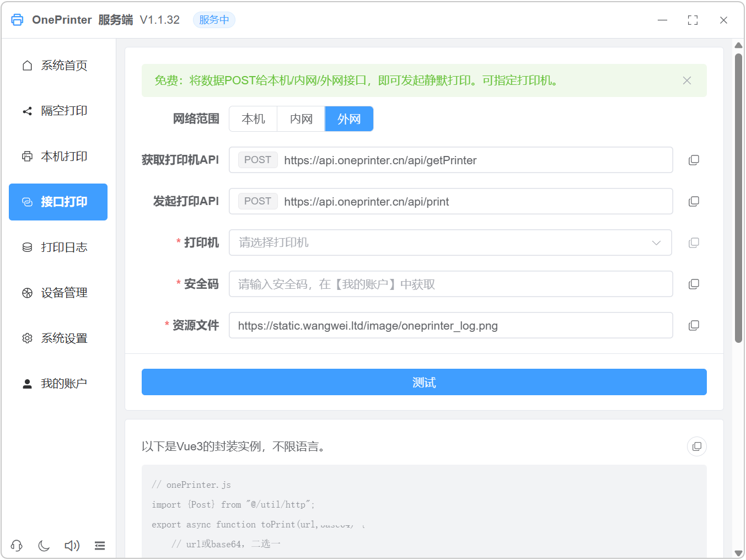Click the customer support headset icon

point(17,546)
